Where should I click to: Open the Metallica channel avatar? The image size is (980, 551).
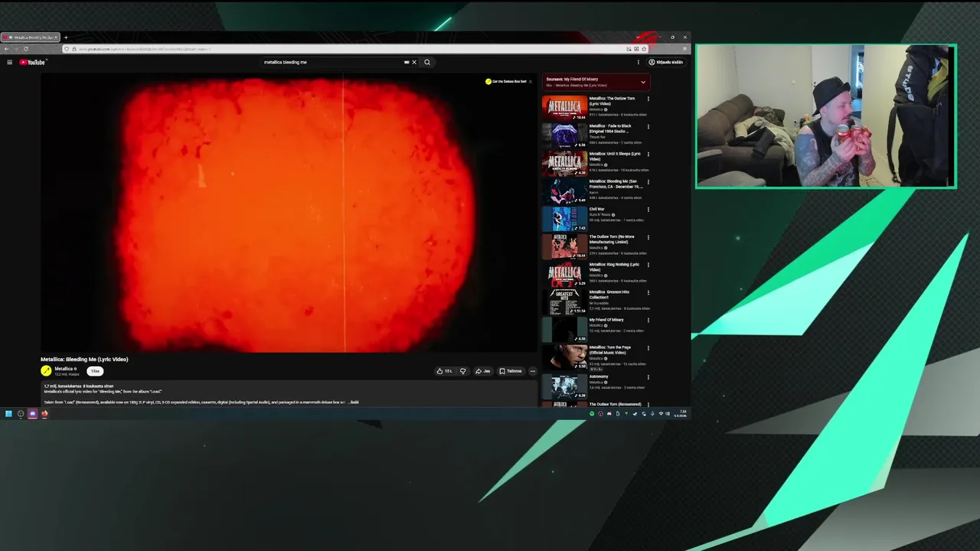[46, 371]
